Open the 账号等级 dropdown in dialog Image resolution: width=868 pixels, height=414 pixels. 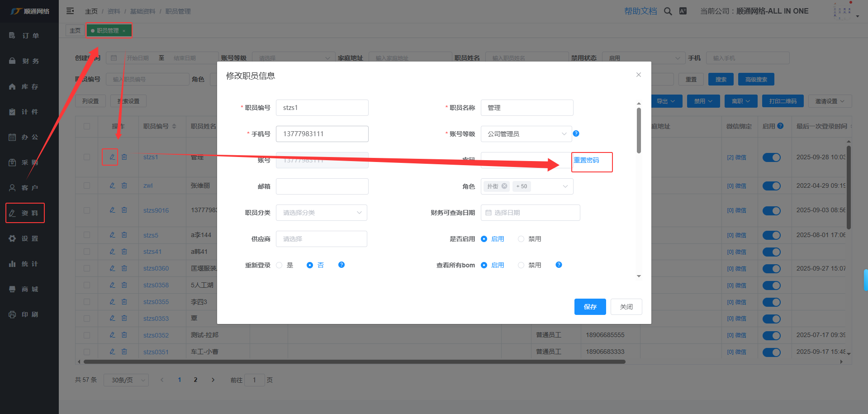(526, 134)
